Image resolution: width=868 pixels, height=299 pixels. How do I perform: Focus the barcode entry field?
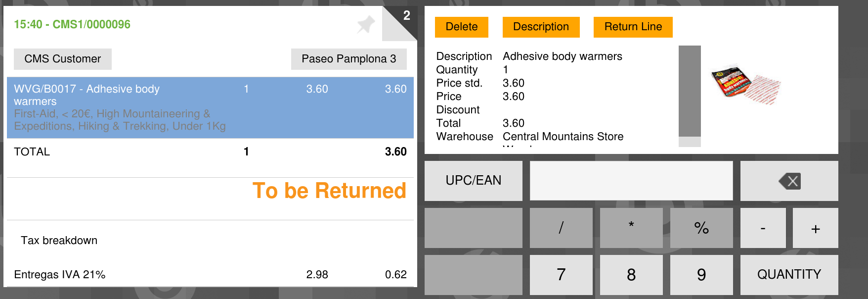[631, 181]
